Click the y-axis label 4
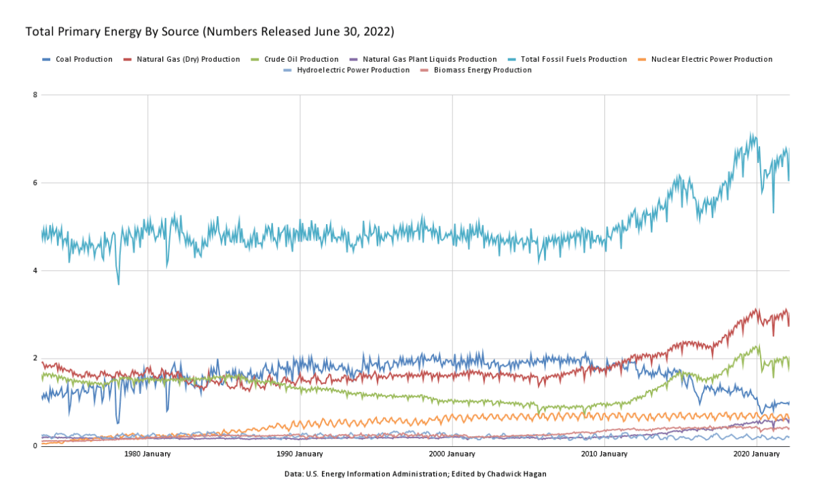Image resolution: width=815 pixels, height=504 pixels. 35,270
